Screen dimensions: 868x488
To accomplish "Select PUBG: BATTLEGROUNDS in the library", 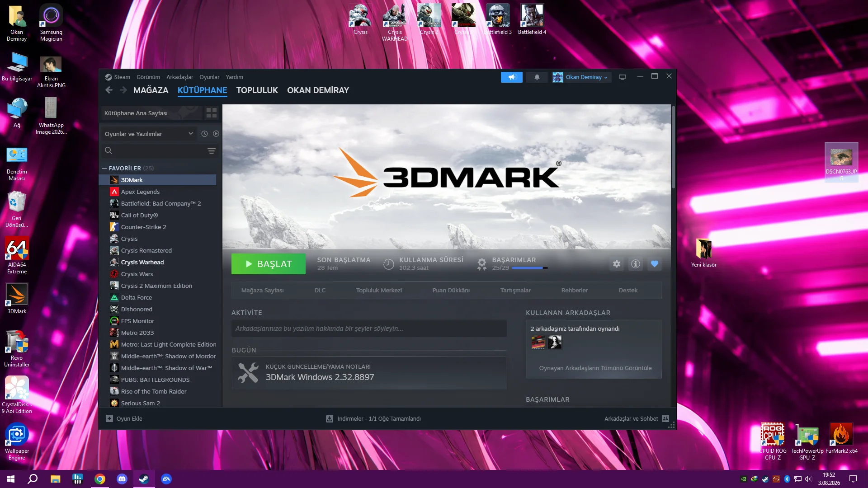I will (157, 380).
